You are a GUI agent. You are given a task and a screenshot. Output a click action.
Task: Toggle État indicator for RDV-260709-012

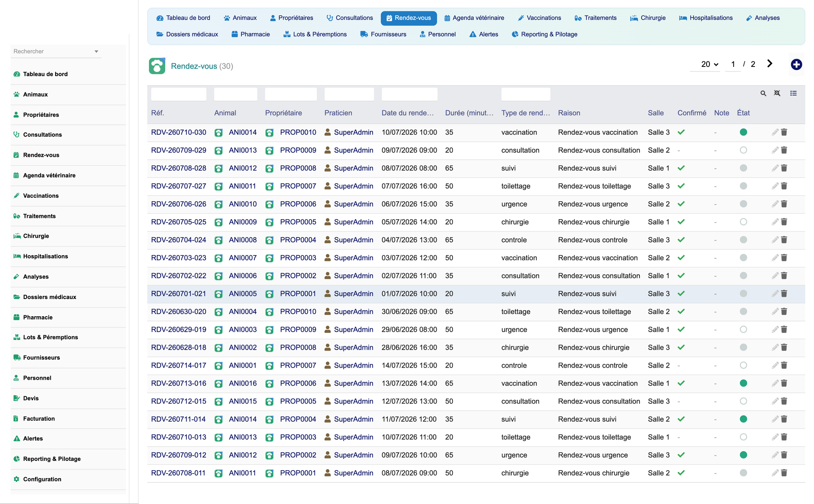click(743, 455)
